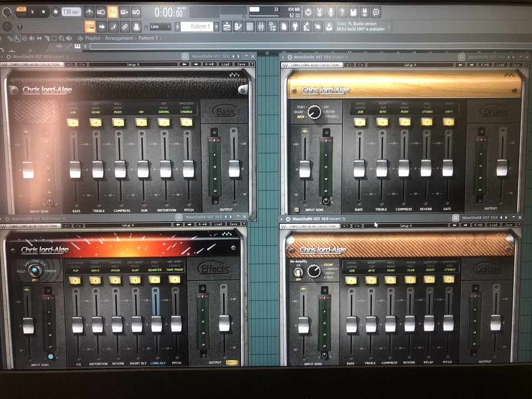Open Setup A preset menu in Effects plugin
Image resolution: width=532 pixels, height=399 pixels.
128,225
